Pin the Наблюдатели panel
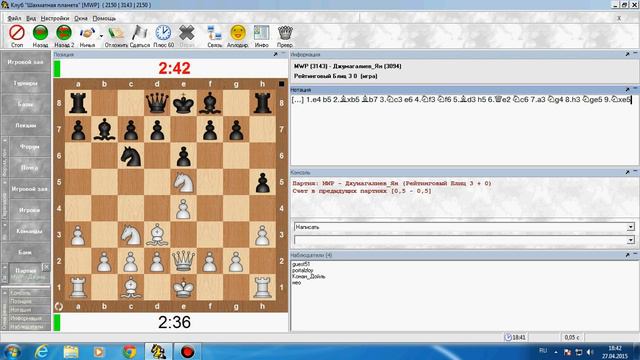Screen dimensions: 640x360 point(627,255)
